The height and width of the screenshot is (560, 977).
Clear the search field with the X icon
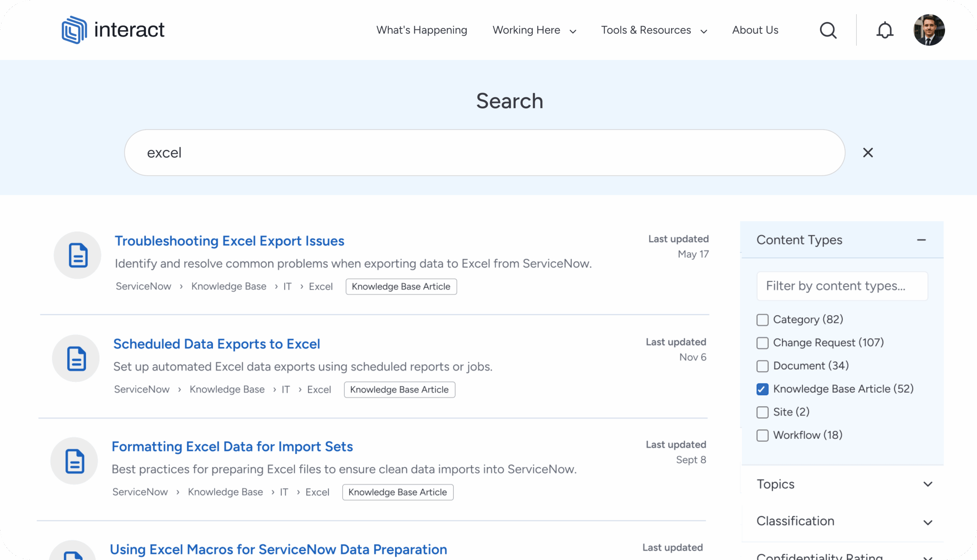pyautogui.click(x=868, y=153)
